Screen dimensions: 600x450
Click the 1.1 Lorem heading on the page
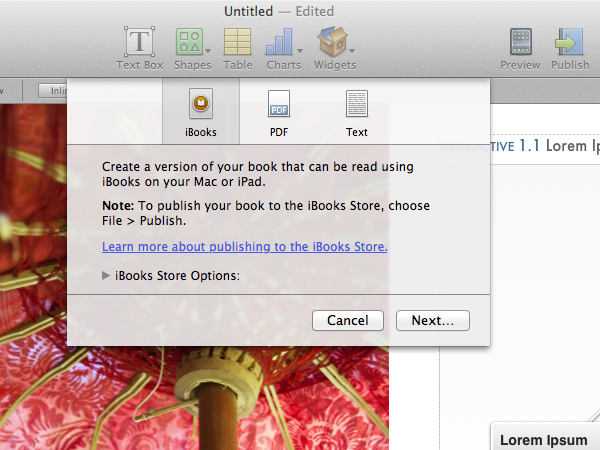(x=559, y=146)
